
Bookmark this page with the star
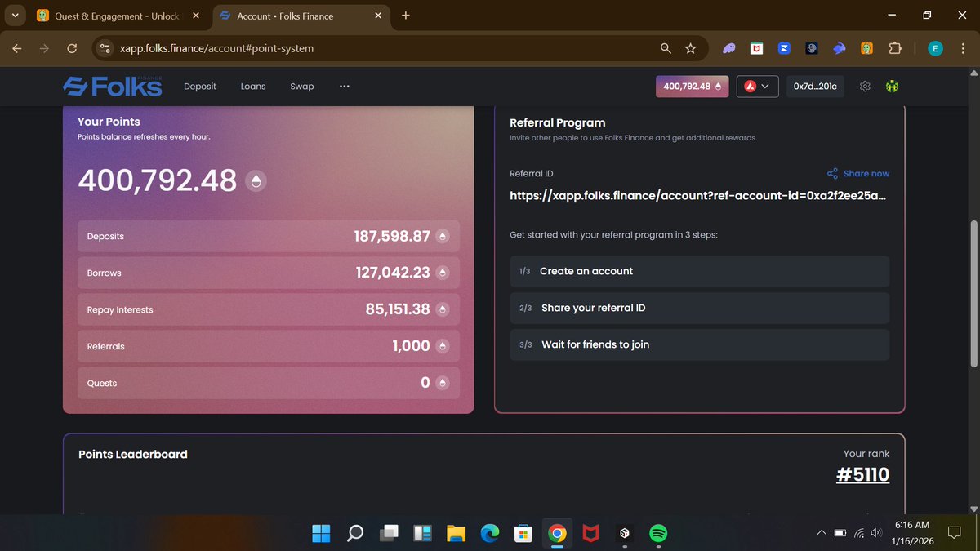pyautogui.click(x=691, y=49)
